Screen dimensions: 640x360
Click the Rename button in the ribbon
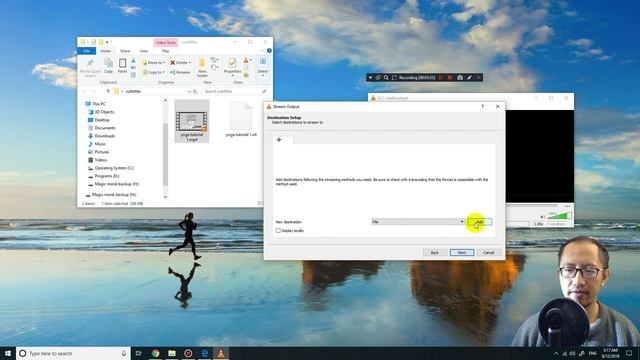[180, 72]
